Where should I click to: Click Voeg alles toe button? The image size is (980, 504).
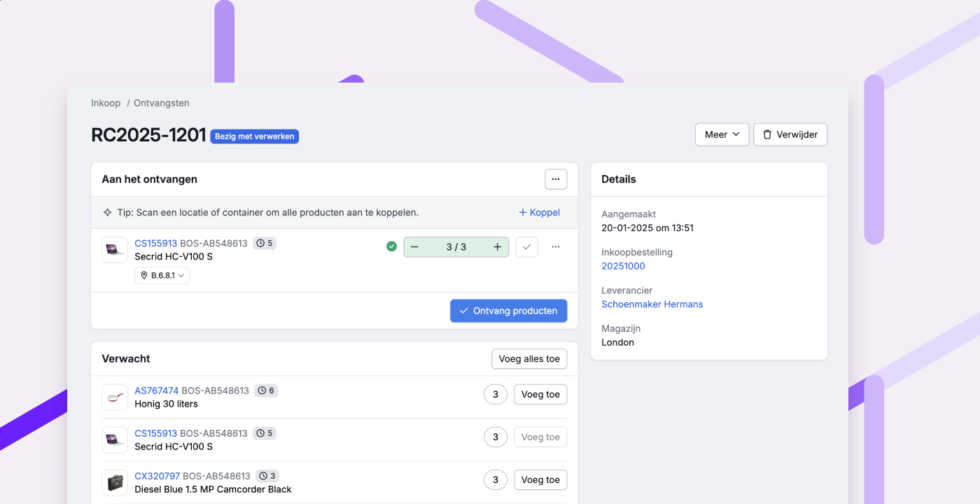click(x=529, y=359)
